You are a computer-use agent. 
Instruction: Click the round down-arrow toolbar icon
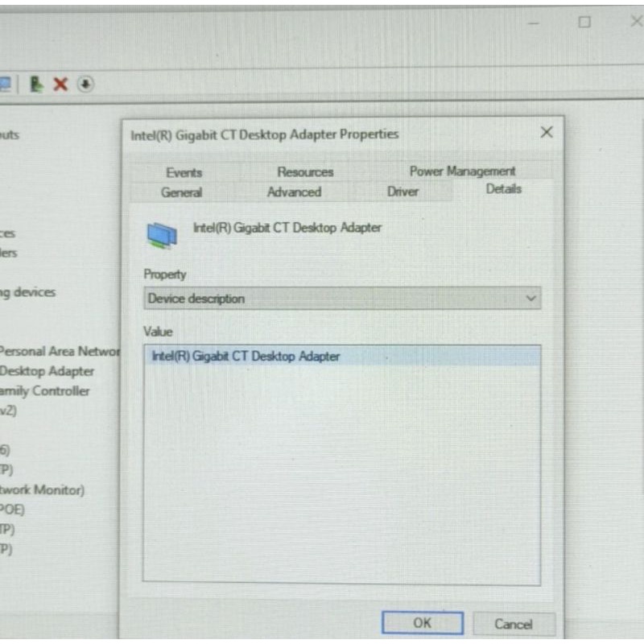(x=85, y=85)
